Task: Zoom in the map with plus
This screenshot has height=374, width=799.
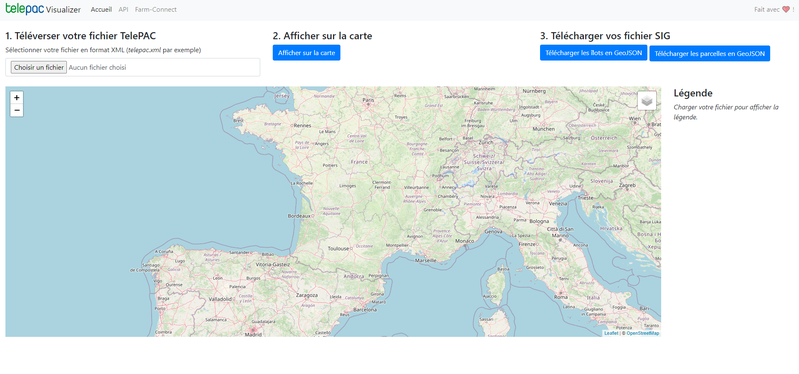Action: click(x=17, y=97)
